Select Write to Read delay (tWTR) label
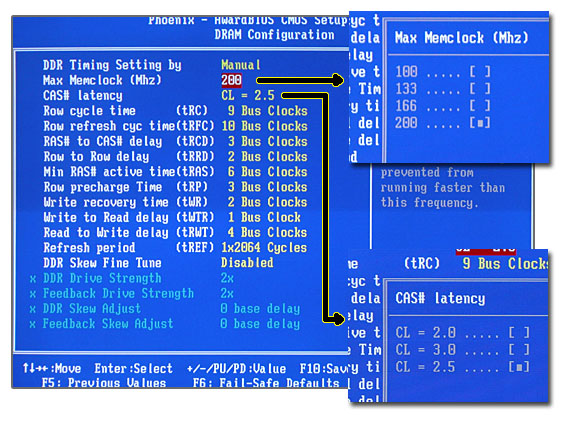This screenshot has width=569, height=421. pyautogui.click(x=129, y=217)
